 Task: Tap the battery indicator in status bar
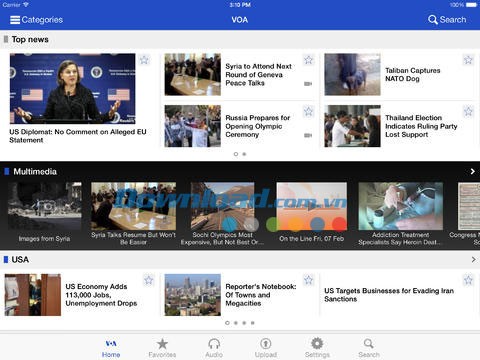(471, 5)
